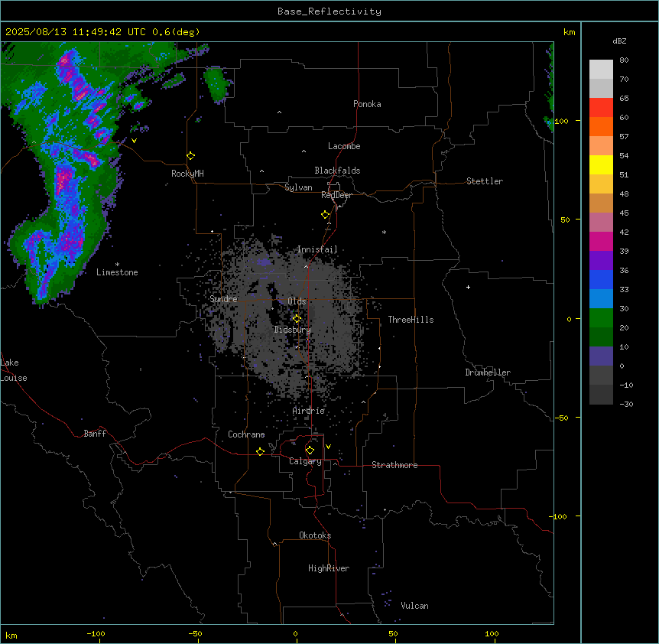Click the Cochrane town label
659x644 pixels.
coord(246,434)
